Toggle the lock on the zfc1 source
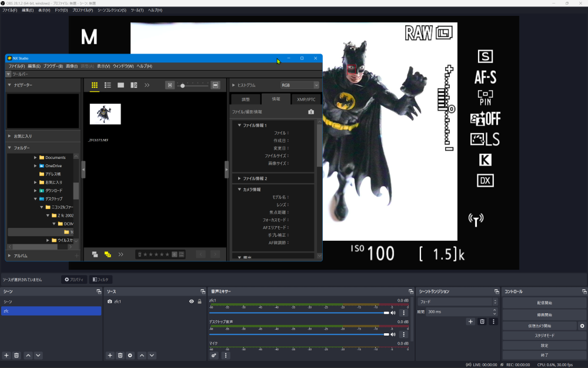The width and height of the screenshot is (588, 368). pos(199,301)
